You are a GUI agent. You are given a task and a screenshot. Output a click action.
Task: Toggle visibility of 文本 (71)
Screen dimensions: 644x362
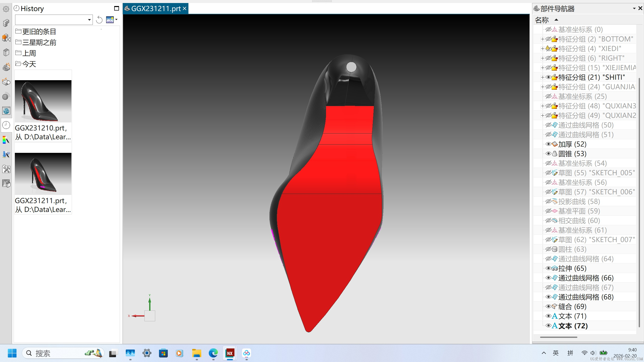click(x=548, y=316)
